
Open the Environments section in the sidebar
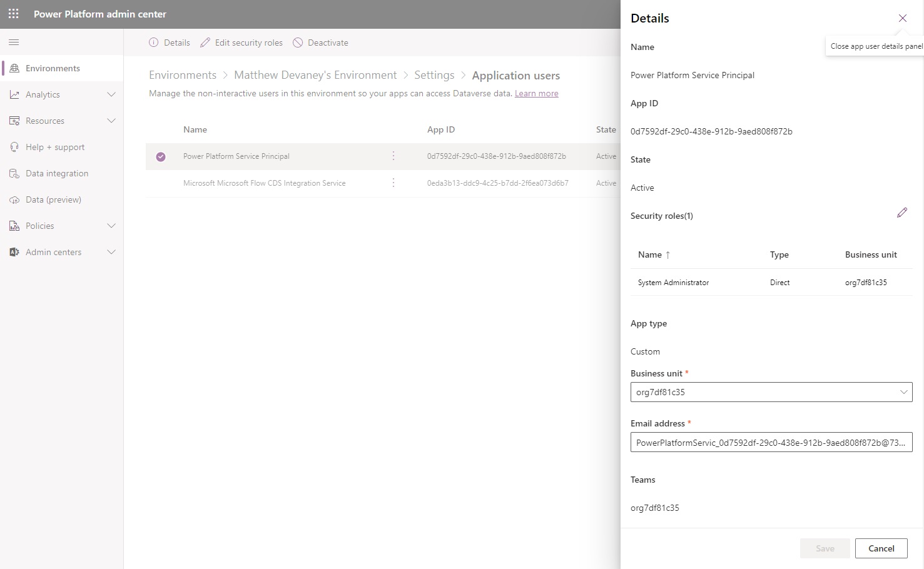(52, 68)
